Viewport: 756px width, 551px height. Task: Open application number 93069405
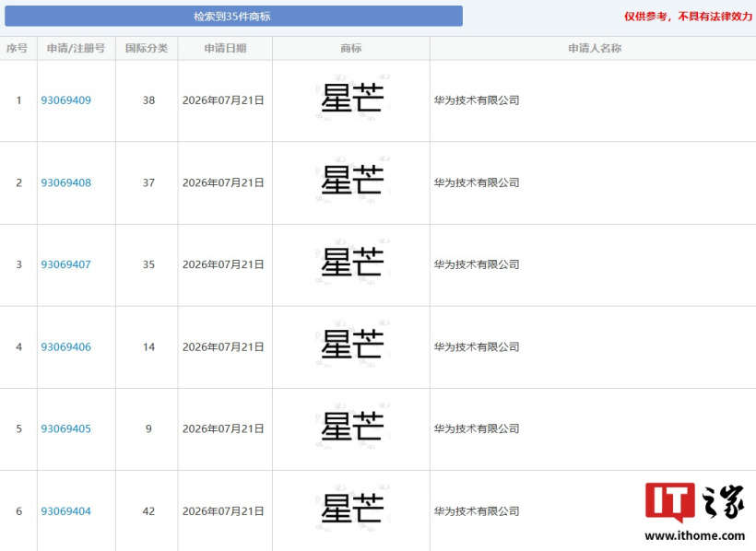point(66,429)
